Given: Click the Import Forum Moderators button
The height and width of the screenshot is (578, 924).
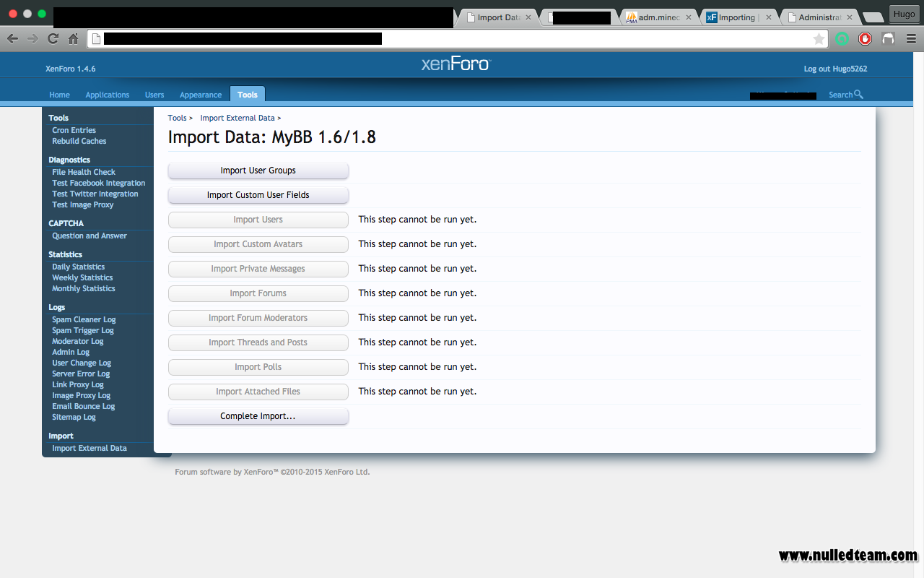Looking at the screenshot, I should 258,318.
